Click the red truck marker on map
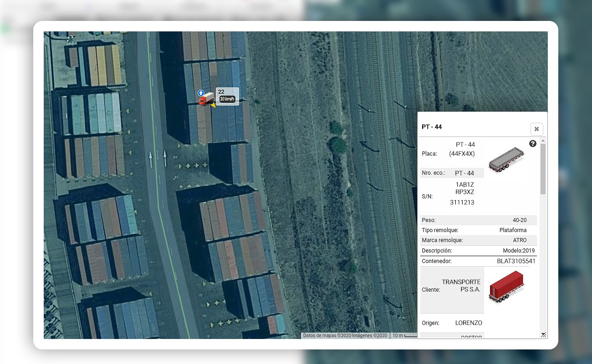 point(206,99)
